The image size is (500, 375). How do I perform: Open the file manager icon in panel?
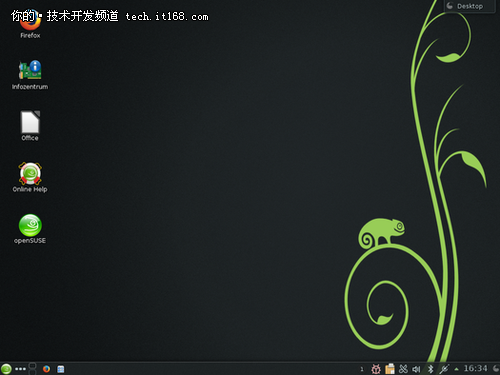click(61, 369)
